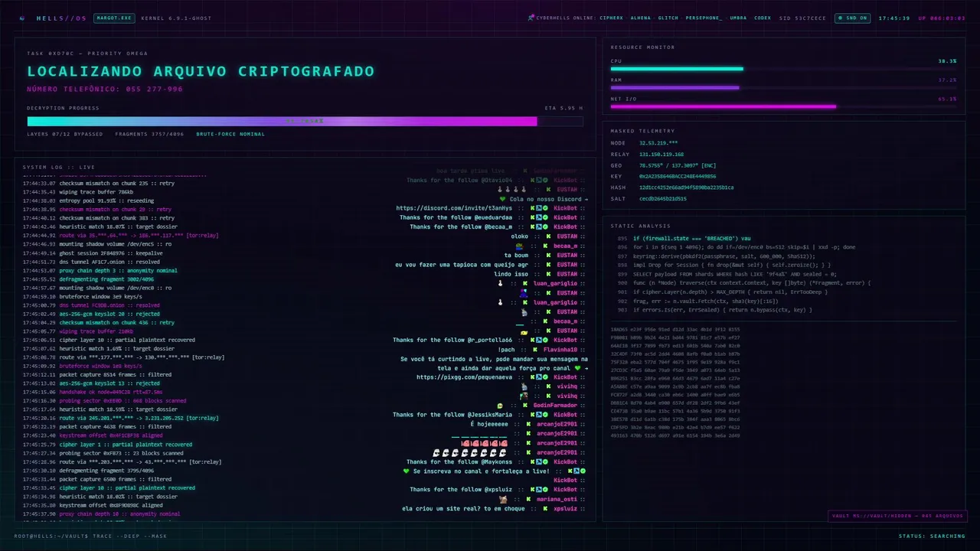Click the system clock 17:45:39
This screenshot has width=980, height=551.
894,18
